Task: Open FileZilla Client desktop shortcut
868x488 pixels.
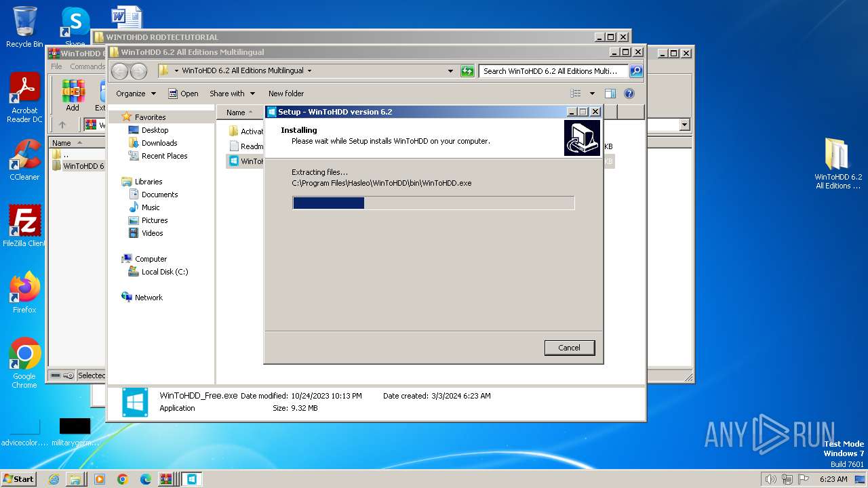Action: [x=24, y=226]
